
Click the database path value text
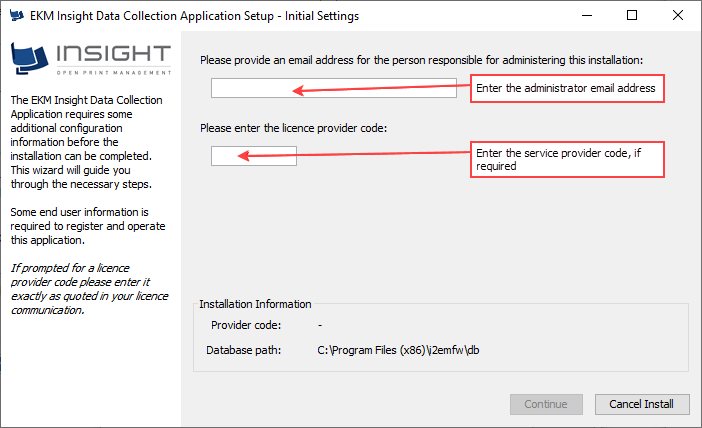coord(399,350)
